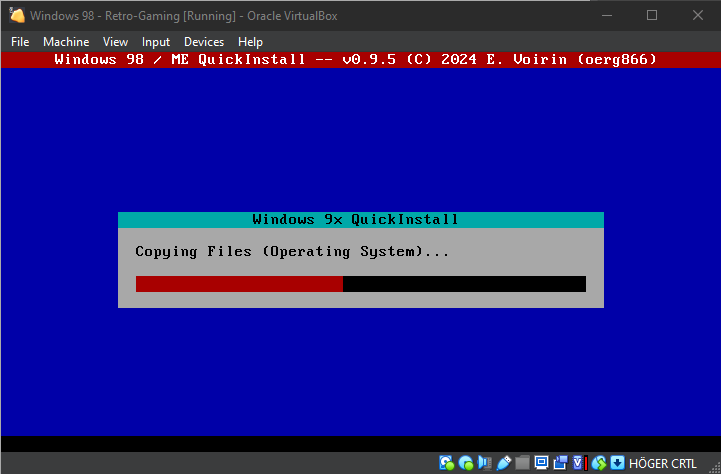Open the Machine menu
The image size is (721, 474).
pos(66,42)
